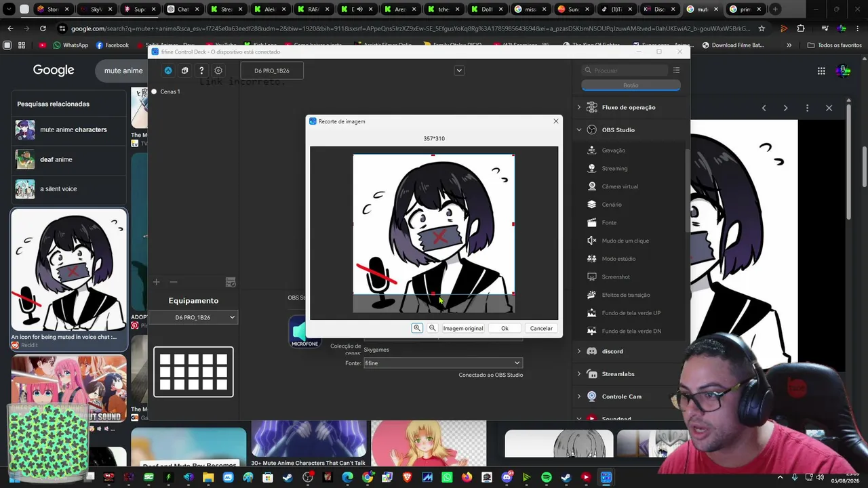868x488 pixels.
Task: Go to previous image in Google preview
Action: coord(764,108)
